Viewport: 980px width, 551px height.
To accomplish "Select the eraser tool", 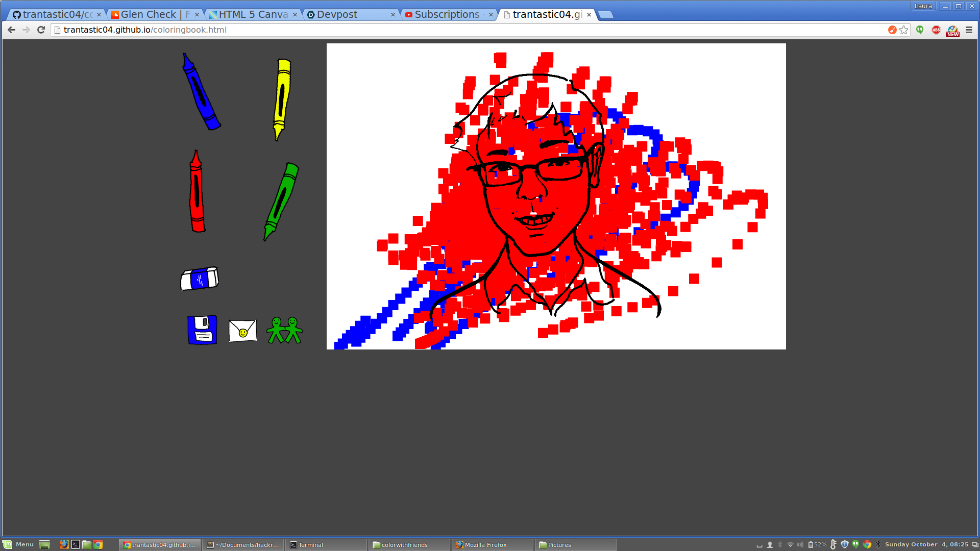I will tap(200, 279).
